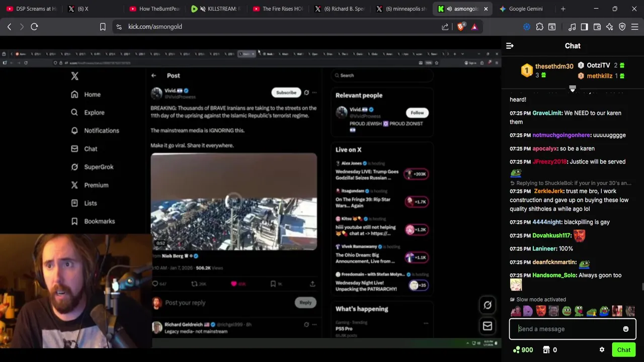Click GraveLimit username in chat
Screen dimensions: 644x362
pyautogui.click(x=547, y=113)
